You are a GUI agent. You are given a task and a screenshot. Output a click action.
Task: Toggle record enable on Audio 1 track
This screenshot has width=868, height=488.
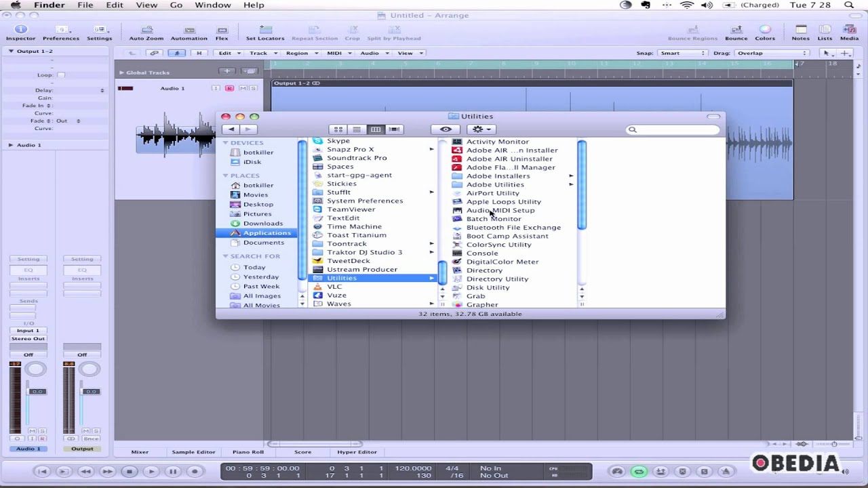click(x=229, y=88)
